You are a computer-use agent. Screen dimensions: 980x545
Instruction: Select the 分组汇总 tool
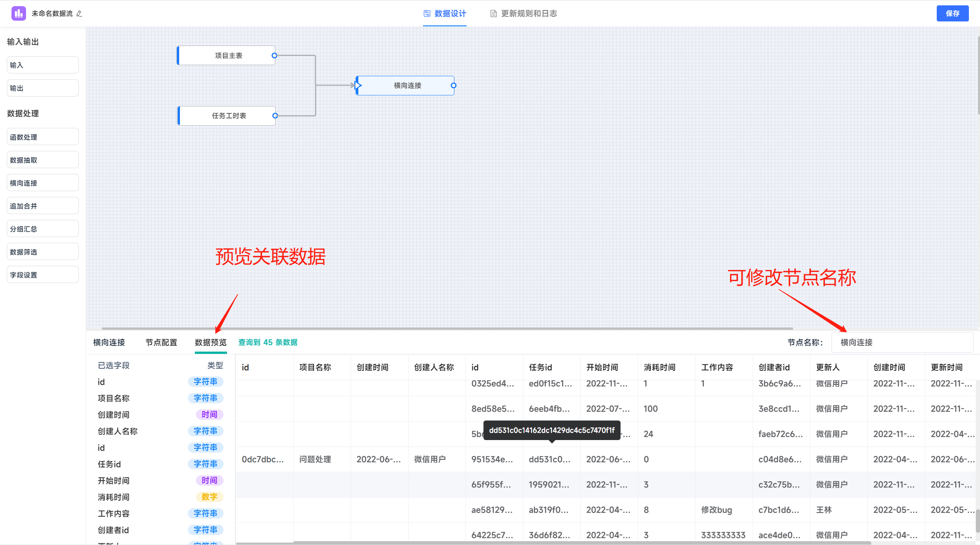coord(42,228)
